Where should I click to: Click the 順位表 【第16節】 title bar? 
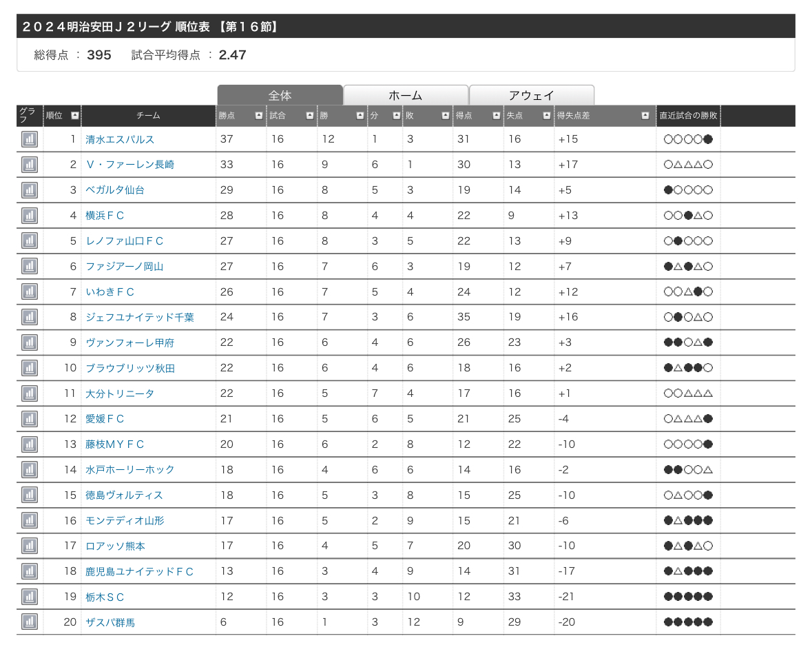point(406,26)
